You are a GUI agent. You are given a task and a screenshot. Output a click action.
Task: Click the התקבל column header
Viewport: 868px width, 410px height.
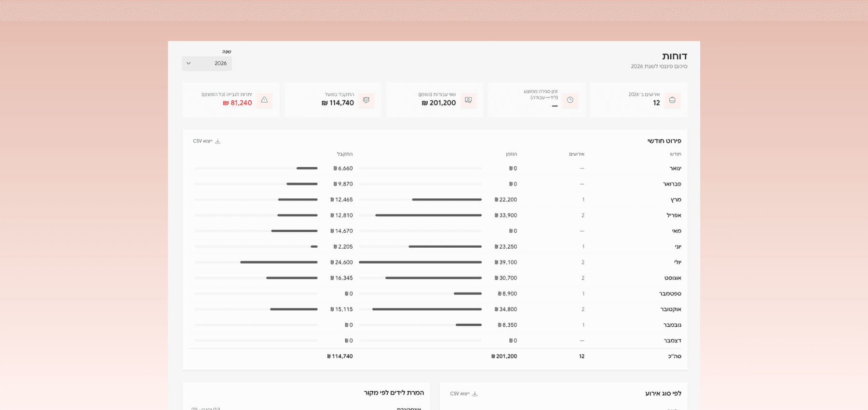click(x=345, y=154)
